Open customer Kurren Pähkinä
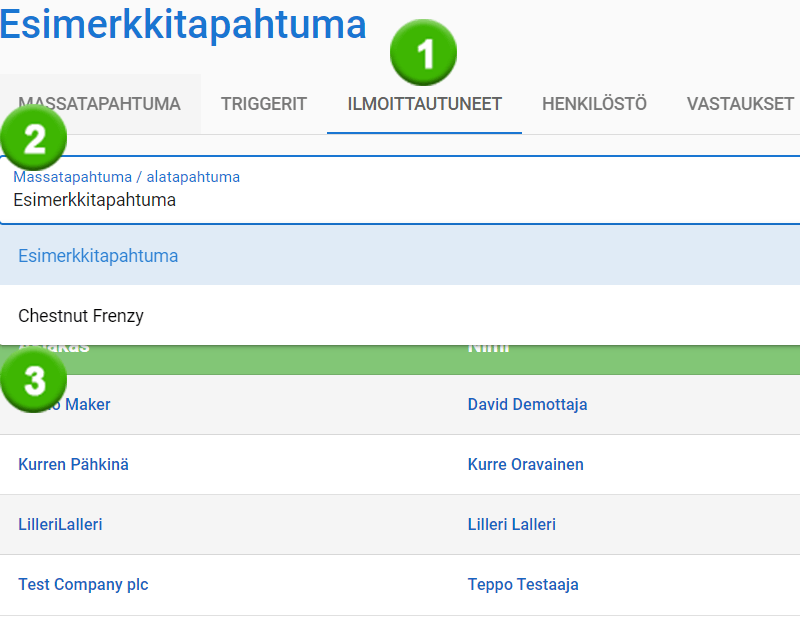 point(73,465)
